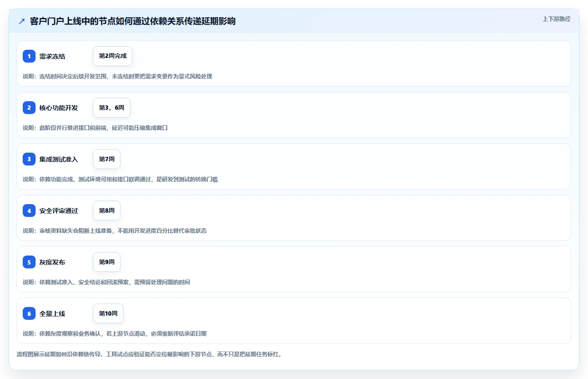The width and height of the screenshot is (588, 379).
Task: Click the description about 审核资料缺失会阻断上线准备
Action: pos(115,231)
